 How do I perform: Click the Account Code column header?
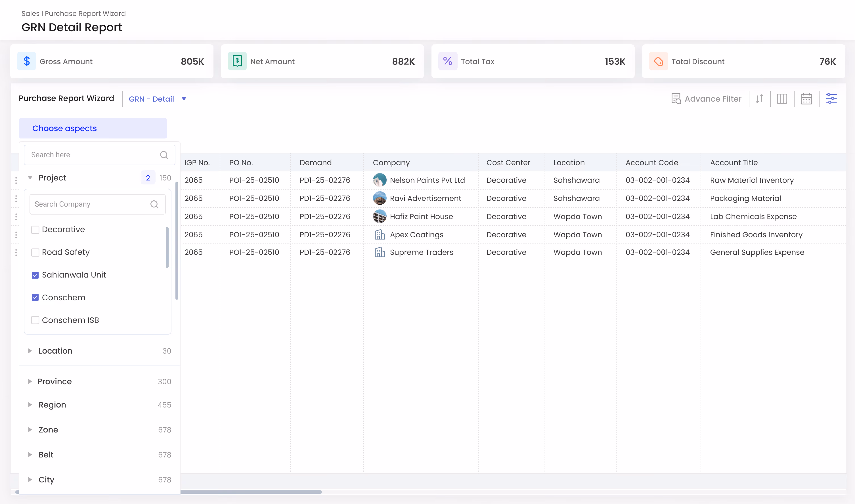tap(652, 163)
